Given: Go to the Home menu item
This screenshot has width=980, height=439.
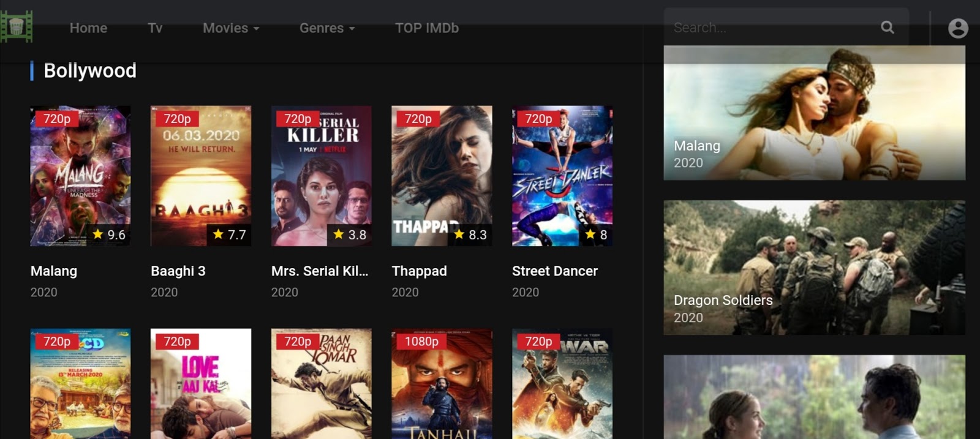Looking at the screenshot, I should [88, 28].
